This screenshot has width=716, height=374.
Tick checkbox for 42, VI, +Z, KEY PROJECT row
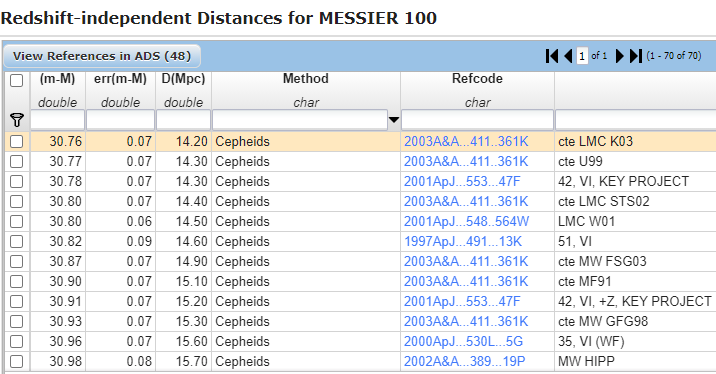coord(16,302)
